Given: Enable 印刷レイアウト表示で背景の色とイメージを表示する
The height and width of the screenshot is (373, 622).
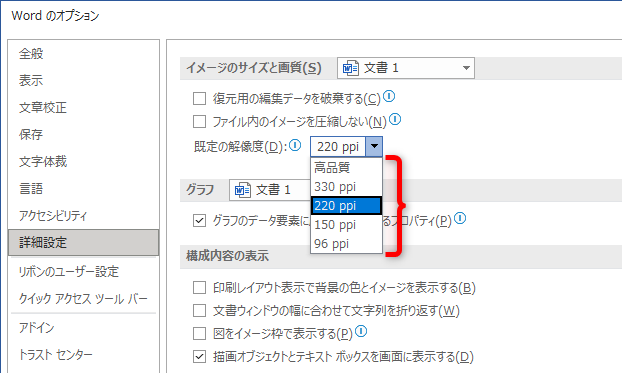Looking at the screenshot, I should pyautogui.click(x=199, y=288).
